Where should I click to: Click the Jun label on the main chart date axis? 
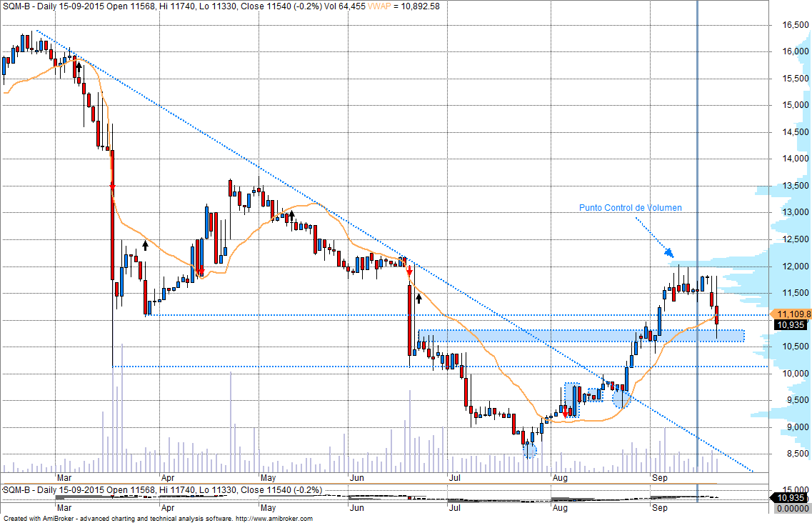357,478
